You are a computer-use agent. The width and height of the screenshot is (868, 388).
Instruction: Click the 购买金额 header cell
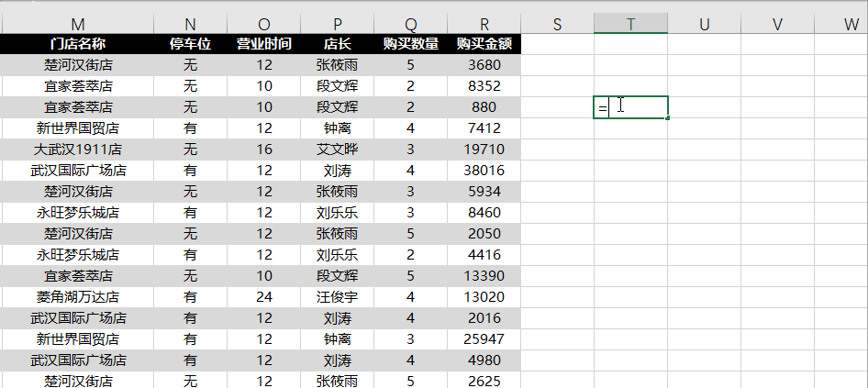[484, 44]
